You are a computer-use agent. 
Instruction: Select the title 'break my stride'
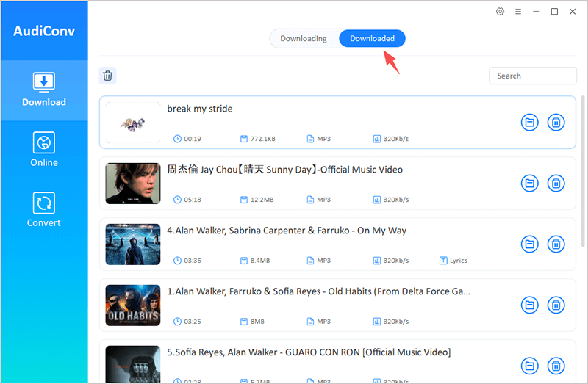pyautogui.click(x=199, y=109)
